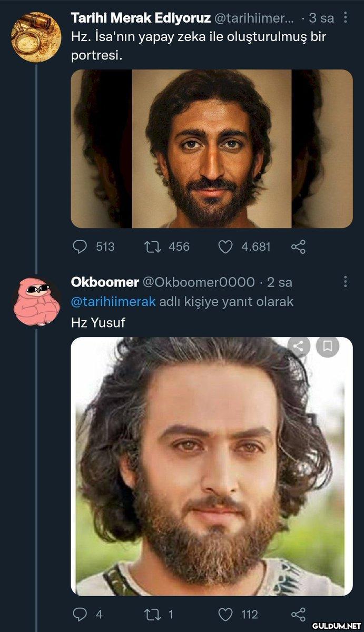Image resolution: width=364 pixels, height=632 pixels.
Task: Click the @Okboomer0000 handle
Action: 199,282
